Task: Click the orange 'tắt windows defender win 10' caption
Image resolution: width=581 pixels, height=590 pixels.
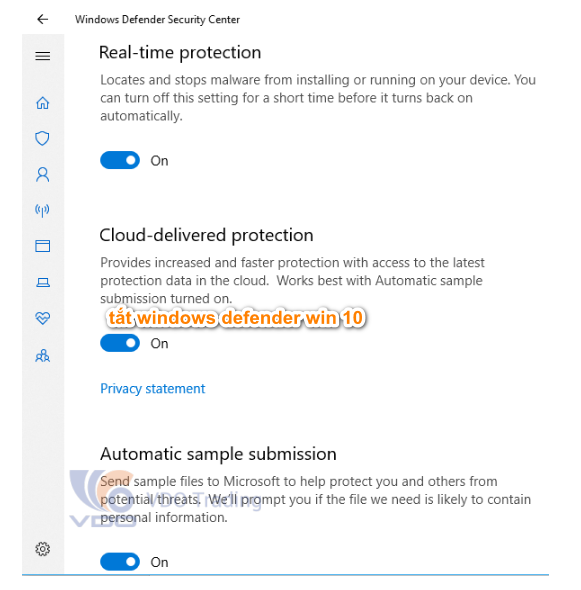Action: 236,318
